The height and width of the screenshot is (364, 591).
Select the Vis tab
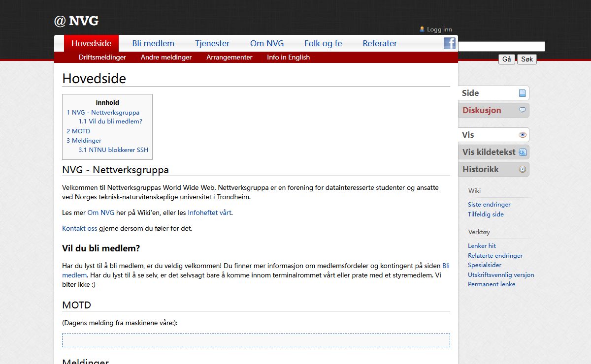click(493, 135)
